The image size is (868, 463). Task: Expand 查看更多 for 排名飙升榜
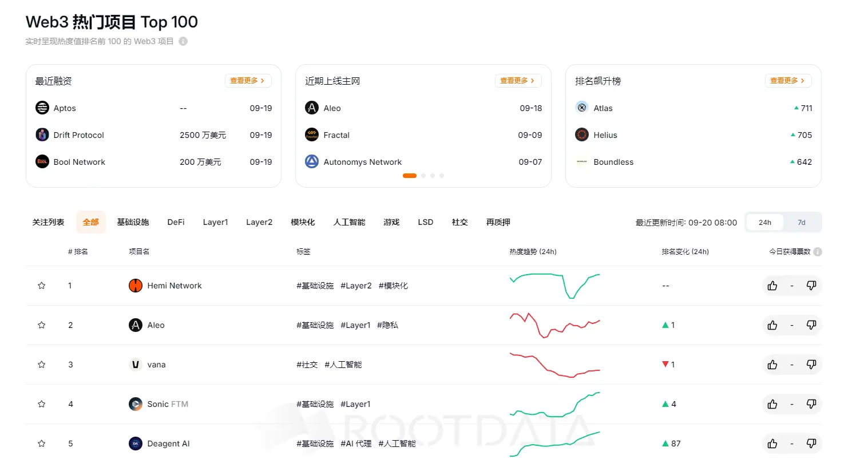pos(788,81)
